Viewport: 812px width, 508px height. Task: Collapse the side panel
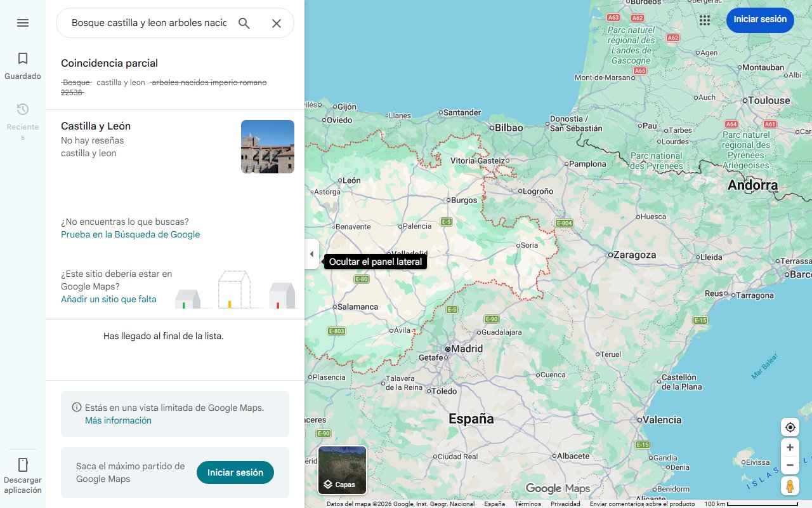(x=311, y=253)
